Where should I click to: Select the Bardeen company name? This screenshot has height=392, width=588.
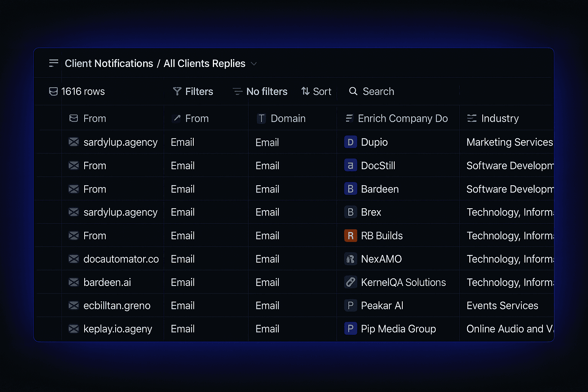(380, 189)
